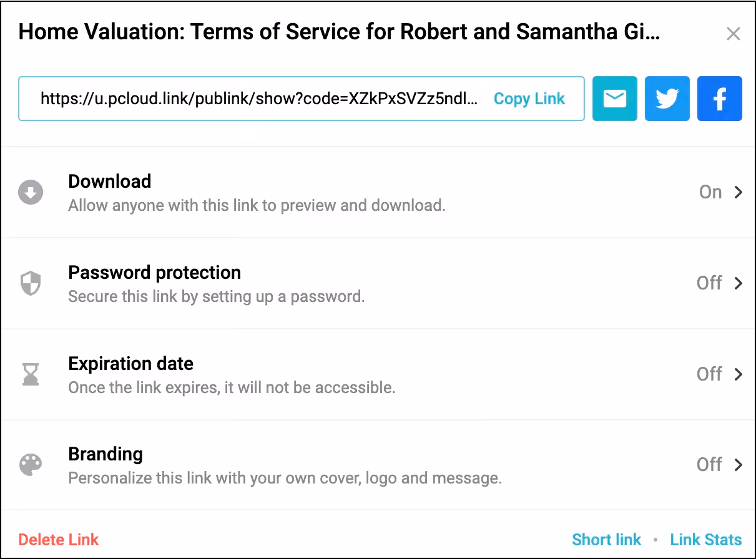The image size is (756, 559).
Task: Expand the Download settings row
Action: 375,192
